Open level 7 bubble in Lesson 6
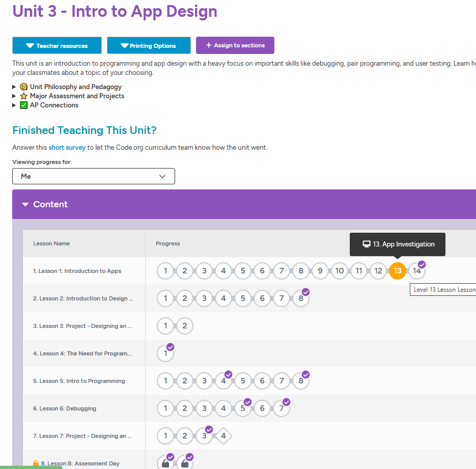Viewport: 476px width, 469px height. pyautogui.click(x=282, y=408)
